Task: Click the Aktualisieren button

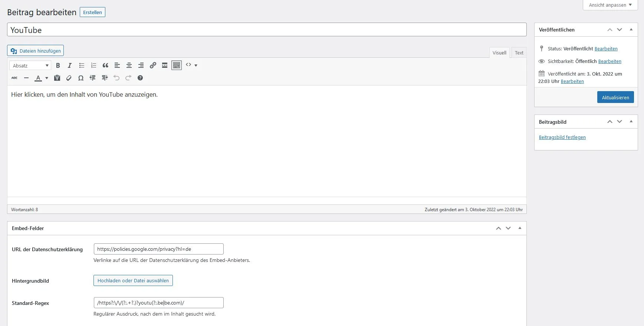Action: (x=615, y=97)
